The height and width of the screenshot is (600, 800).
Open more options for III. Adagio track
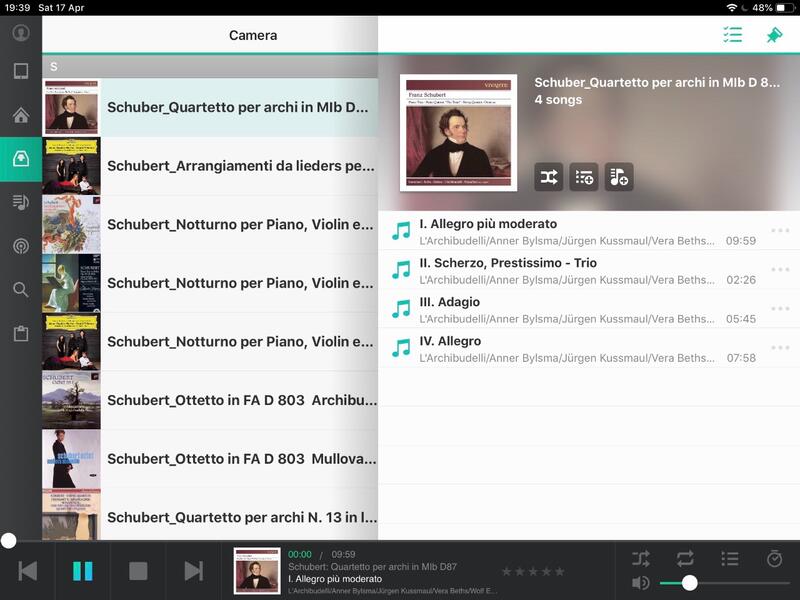(x=780, y=309)
